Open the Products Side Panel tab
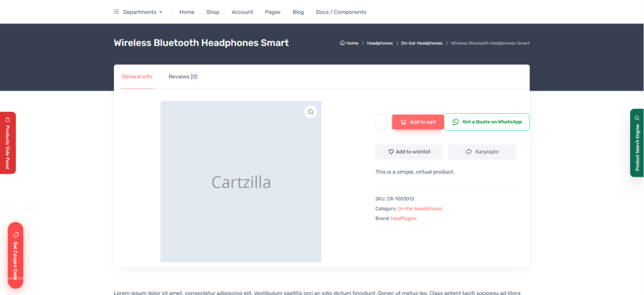The width and height of the screenshot is (644, 295). click(x=8, y=143)
